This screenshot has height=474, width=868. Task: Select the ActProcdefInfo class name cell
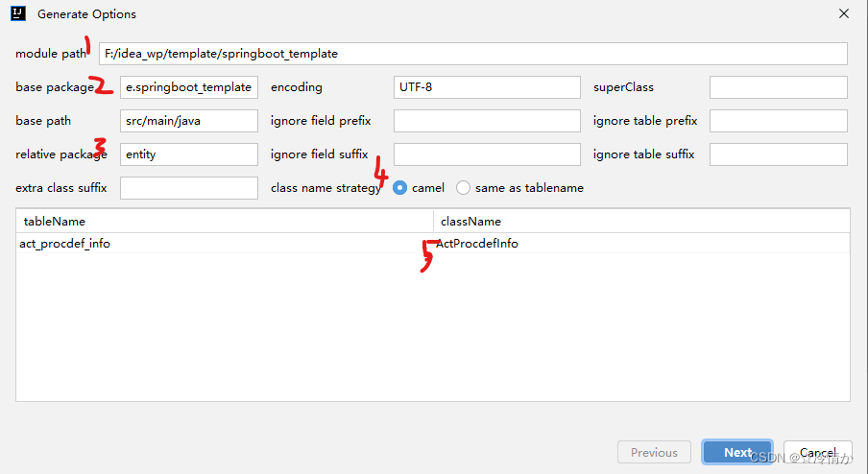point(641,244)
